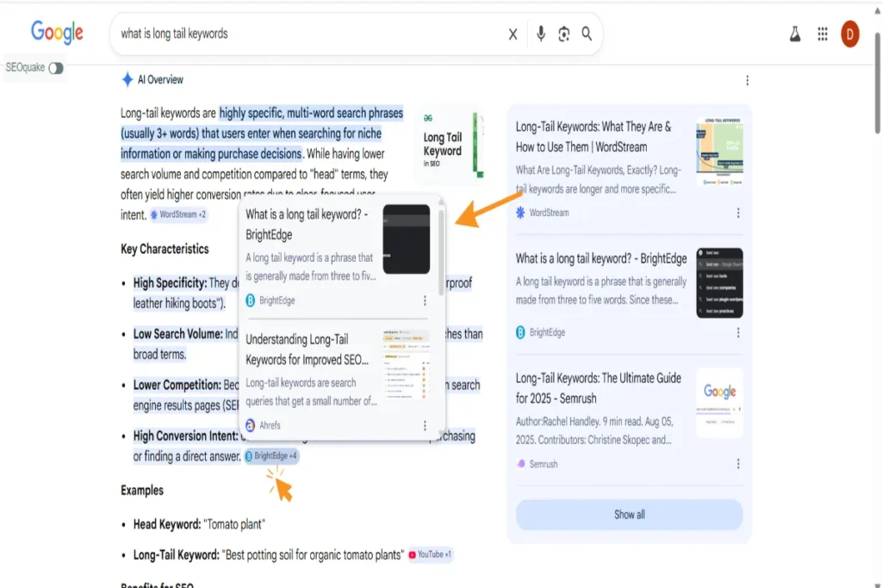Viewport: 882px width, 588px height.
Task: Click the 'High Specificity:' bullet text
Action: pos(170,282)
